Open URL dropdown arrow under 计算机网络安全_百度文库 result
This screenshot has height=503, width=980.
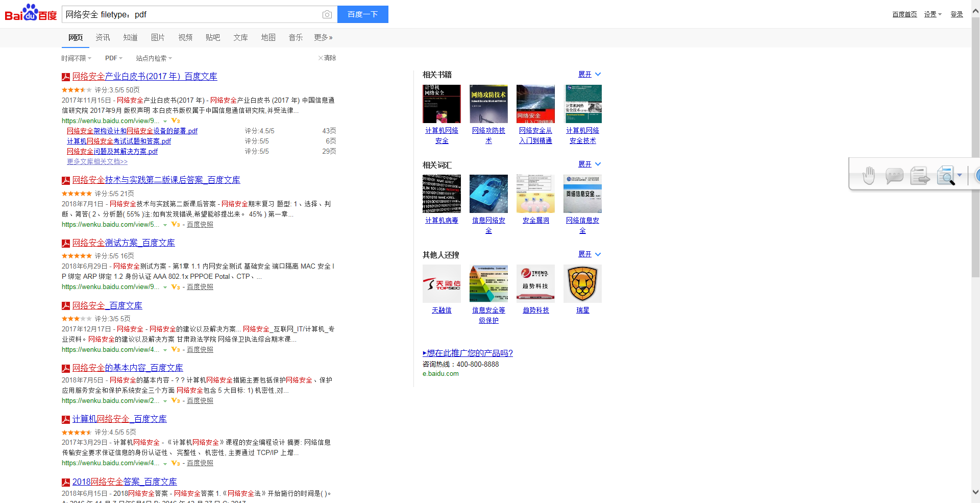[x=165, y=464]
